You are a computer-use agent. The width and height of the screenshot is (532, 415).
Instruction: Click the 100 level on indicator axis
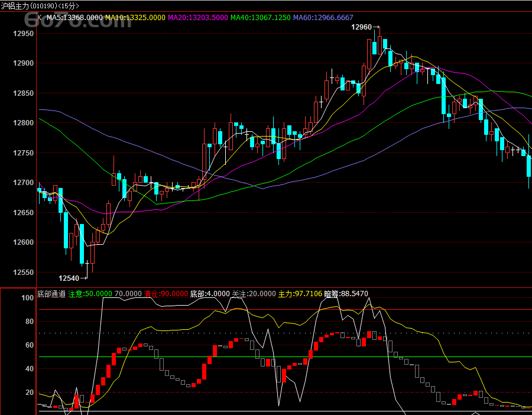pos(27,298)
